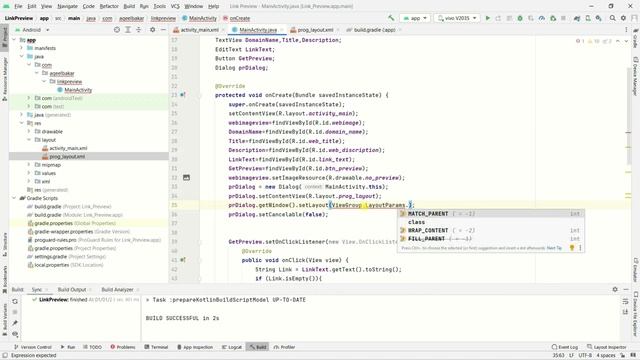Click UTF-8 encoding in status bar

pyautogui.click(x=585, y=355)
